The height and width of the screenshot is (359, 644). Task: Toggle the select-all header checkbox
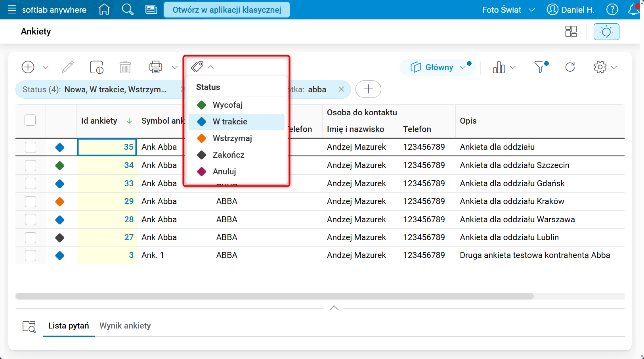coord(30,120)
